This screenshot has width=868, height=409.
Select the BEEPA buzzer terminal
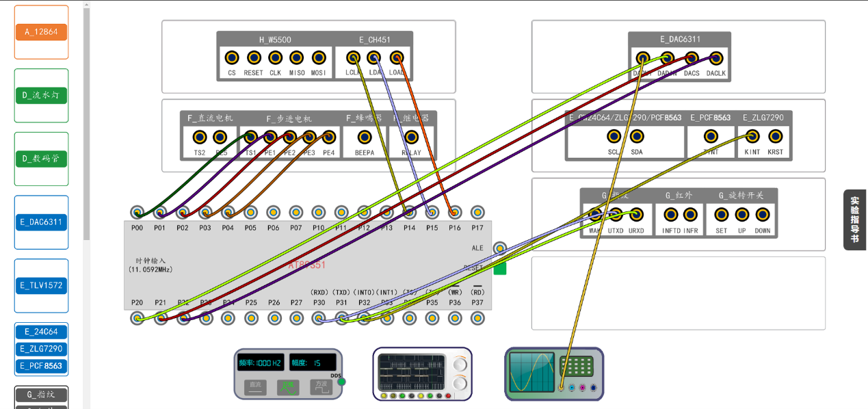(365, 137)
